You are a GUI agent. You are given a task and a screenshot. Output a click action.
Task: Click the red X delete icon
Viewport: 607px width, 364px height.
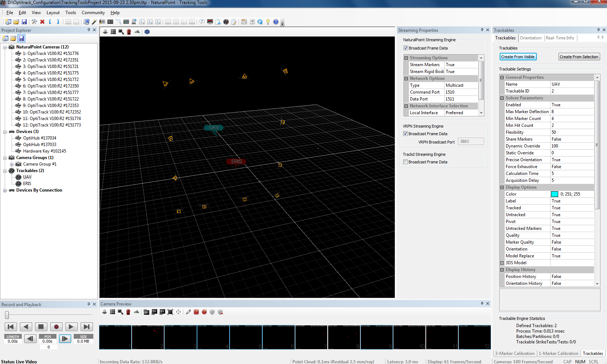click(x=42, y=22)
